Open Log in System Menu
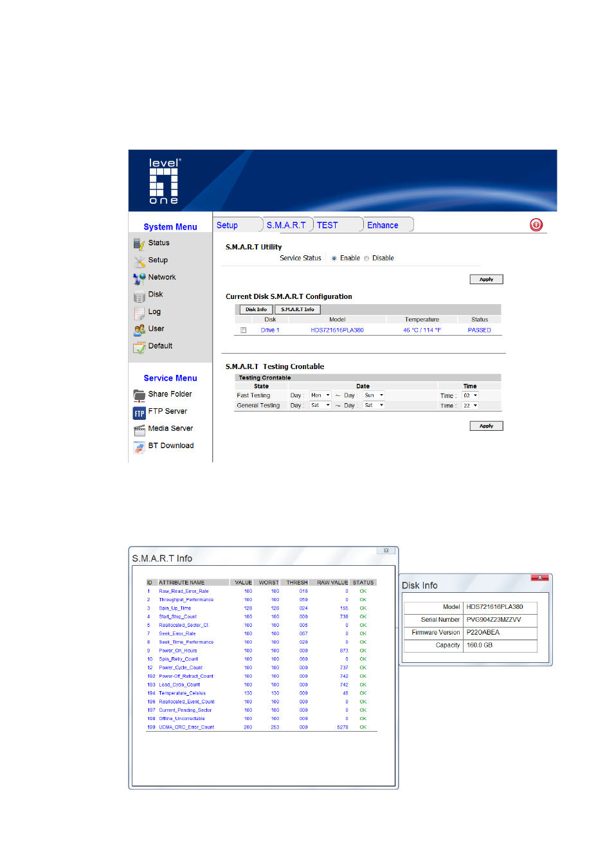 [x=154, y=312]
